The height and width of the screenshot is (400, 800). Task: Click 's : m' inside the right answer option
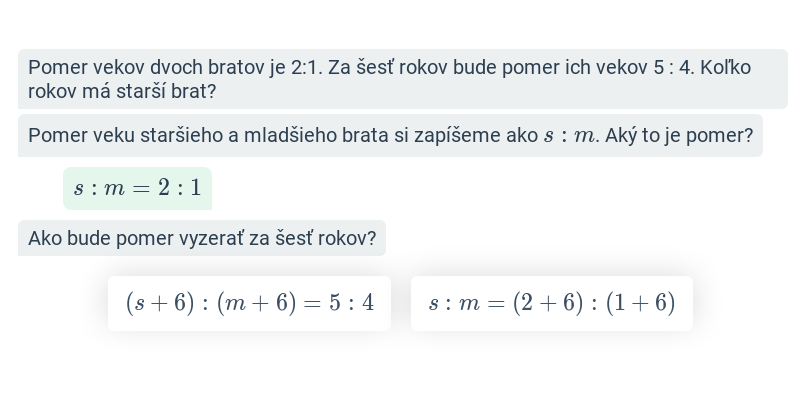[454, 304]
